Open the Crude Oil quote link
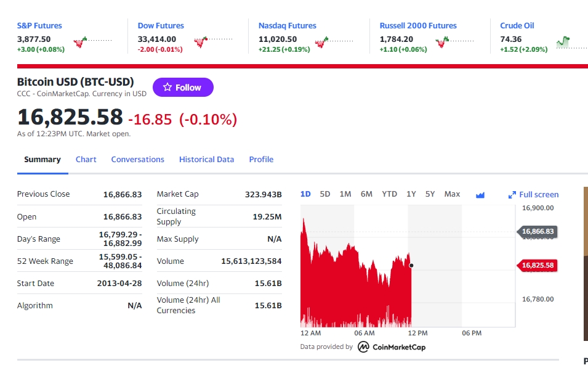The image size is (588, 373). pyautogui.click(x=517, y=26)
